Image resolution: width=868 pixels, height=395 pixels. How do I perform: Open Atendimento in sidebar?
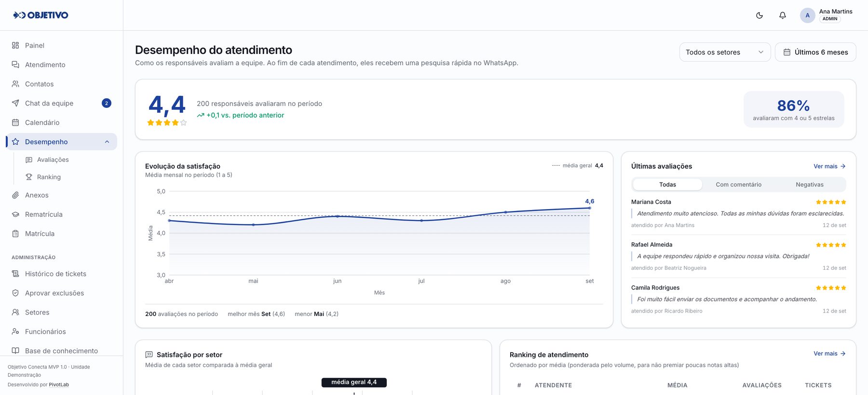[61, 65]
